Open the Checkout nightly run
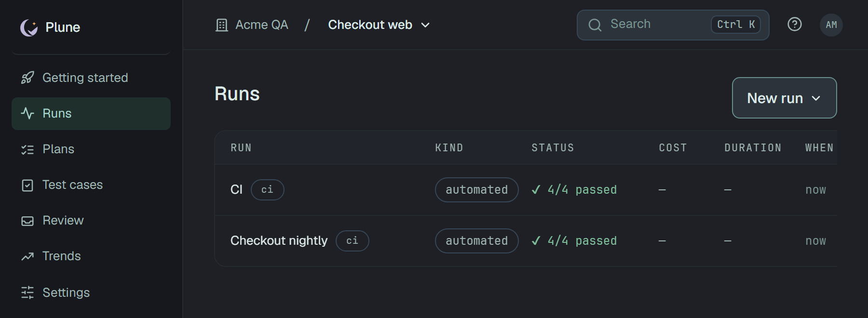This screenshot has width=868, height=318. (279, 240)
